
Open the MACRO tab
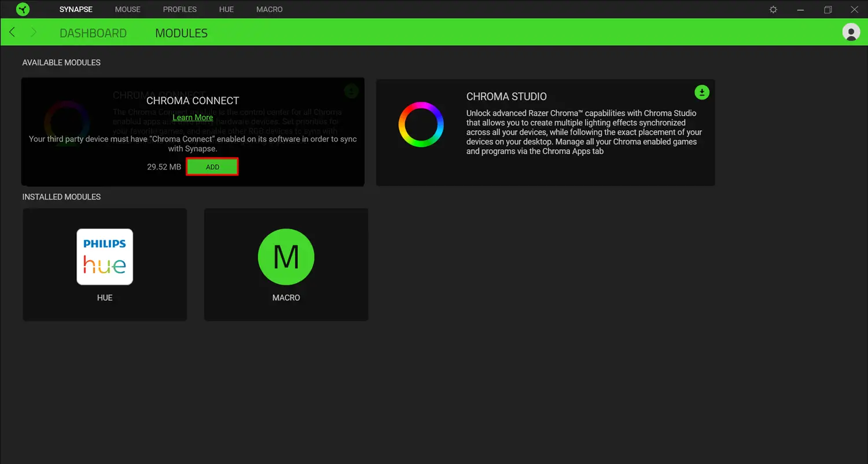(x=269, y=9)
